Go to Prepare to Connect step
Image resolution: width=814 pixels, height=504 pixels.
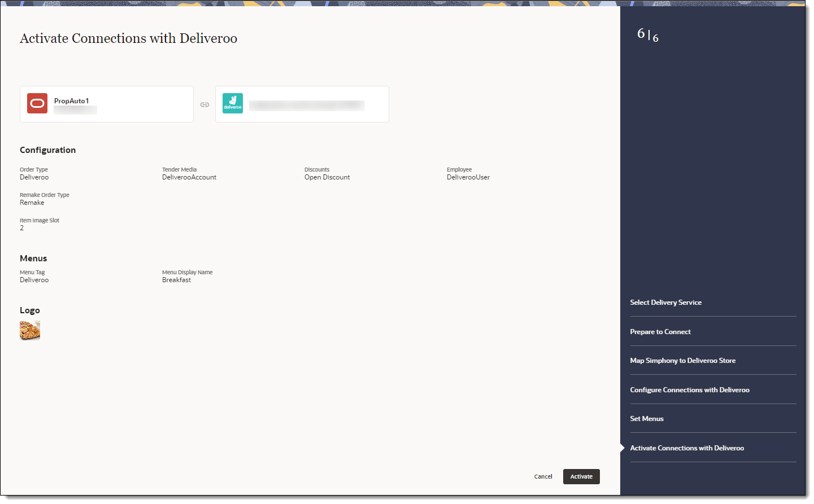click(660, 332)
